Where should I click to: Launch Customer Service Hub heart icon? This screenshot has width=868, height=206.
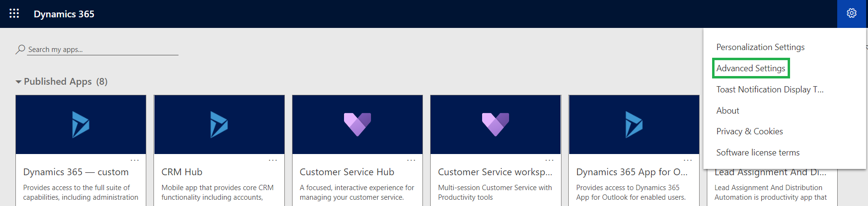(x=357, y=124)
